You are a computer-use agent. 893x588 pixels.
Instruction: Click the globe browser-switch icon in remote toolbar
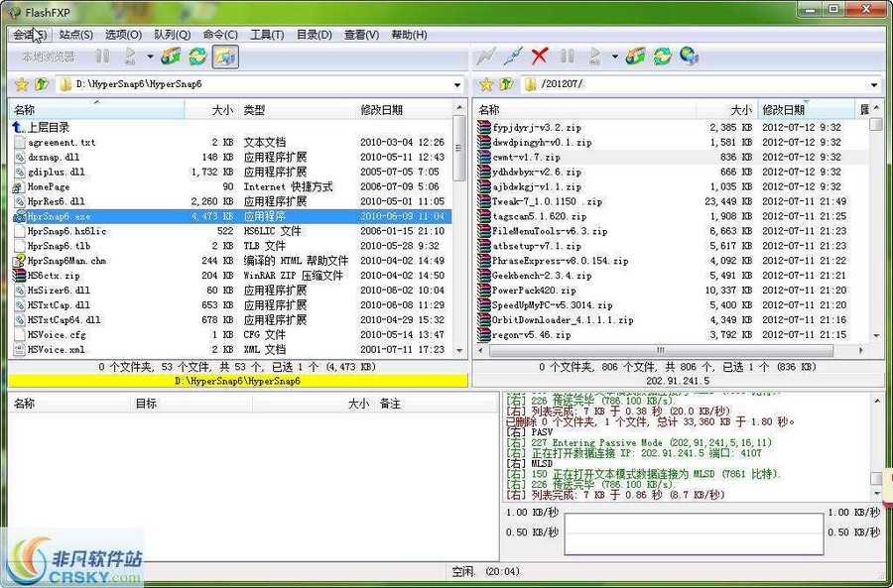coord(690,56)
